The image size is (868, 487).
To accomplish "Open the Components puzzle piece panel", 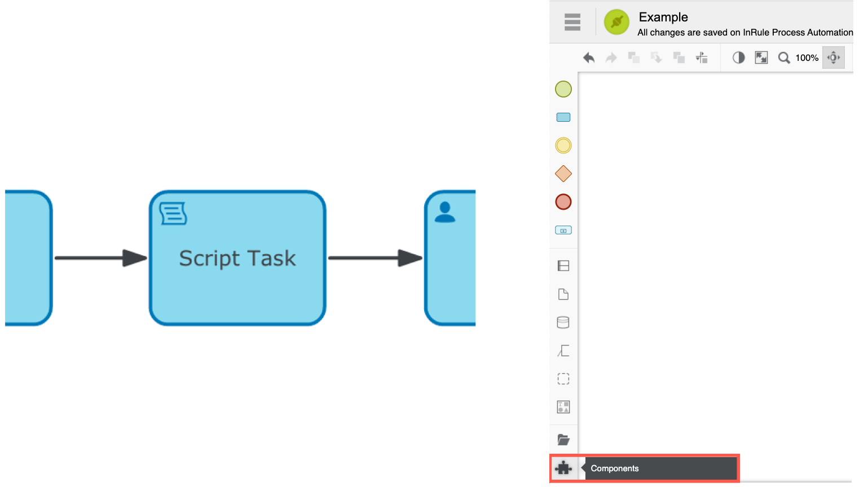I will pos(563,468).
